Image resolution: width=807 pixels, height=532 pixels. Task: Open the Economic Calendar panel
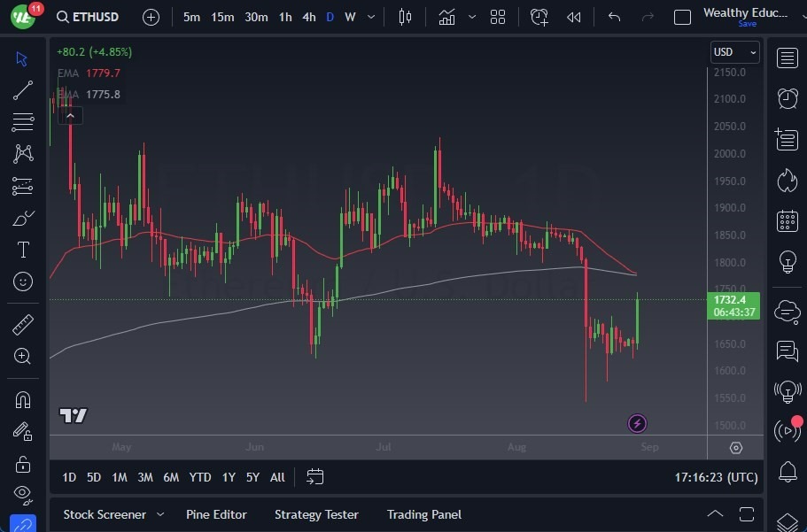(788, 220)
